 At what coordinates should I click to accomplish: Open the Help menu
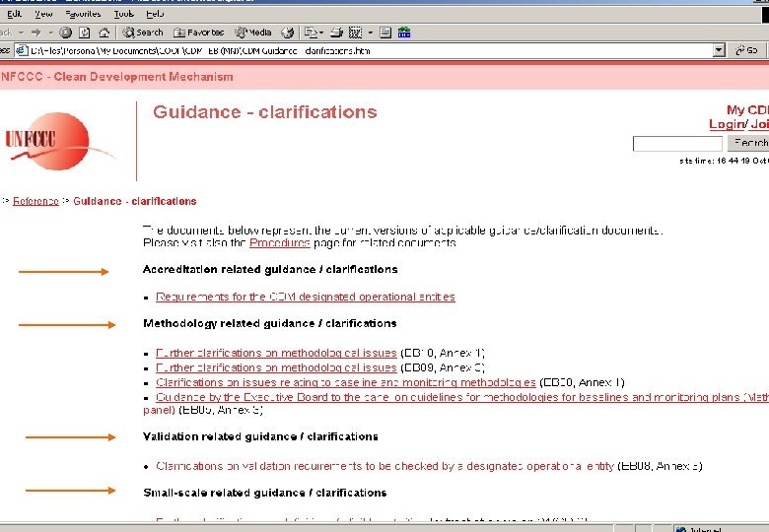coord(155,14)
